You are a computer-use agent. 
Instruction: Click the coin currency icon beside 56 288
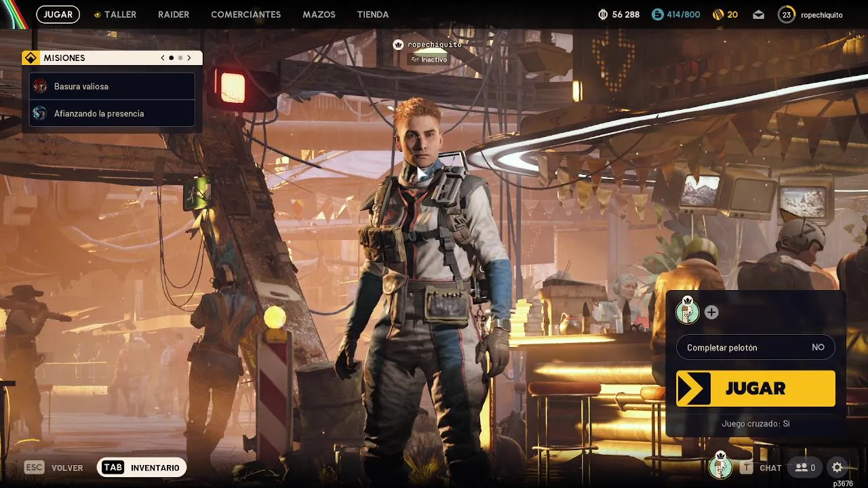pos(603,14)
